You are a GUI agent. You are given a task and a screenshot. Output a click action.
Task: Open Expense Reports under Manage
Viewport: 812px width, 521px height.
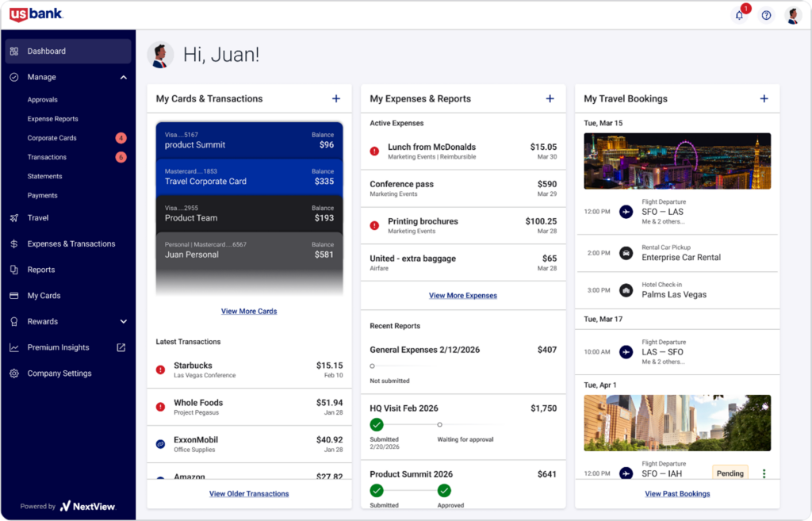tap(53, 119)
